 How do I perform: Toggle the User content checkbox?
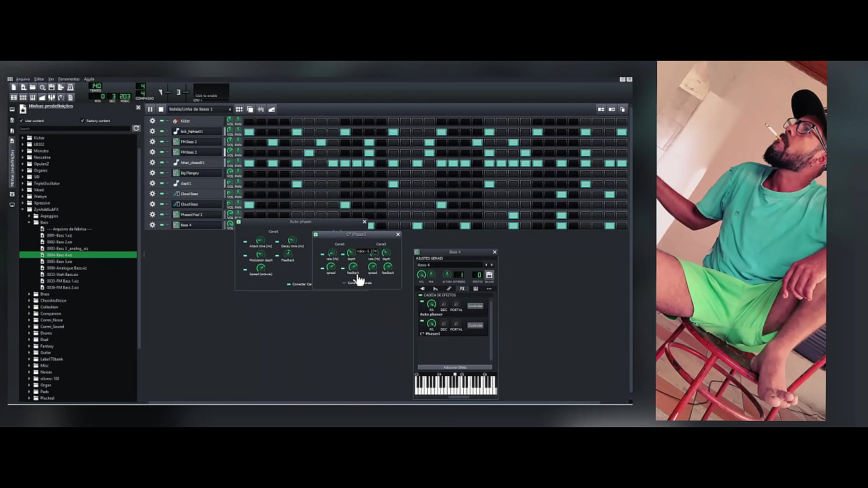(20, 121)
